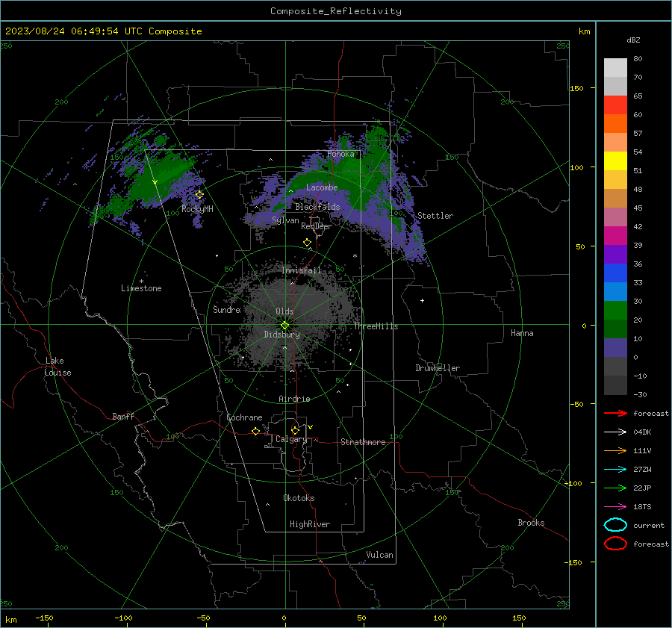Select the cyan 'current' ellipse legend icon
The image size is (672, 628).
(615, 525)
